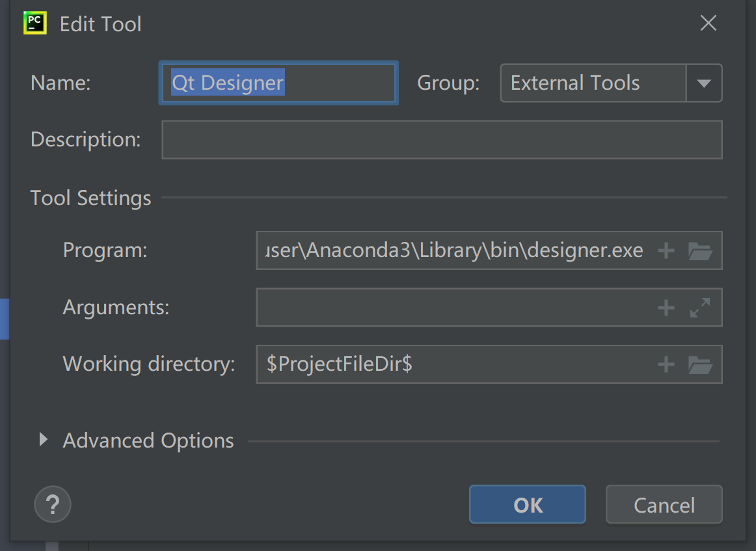The width and height of the screenshot is (756, 551).
Task: Click the plus icon in Program field
Action: pos(666,250)
